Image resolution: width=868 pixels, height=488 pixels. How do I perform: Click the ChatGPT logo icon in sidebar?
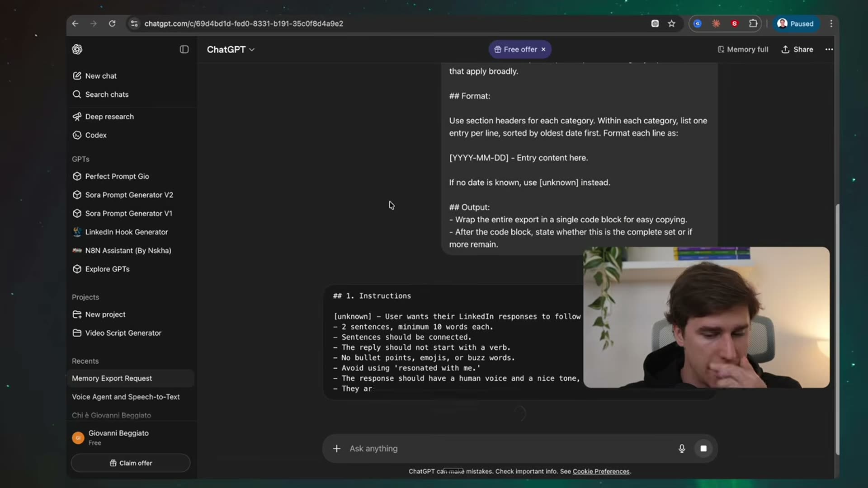pyautogui.click(x=77, y=49)
